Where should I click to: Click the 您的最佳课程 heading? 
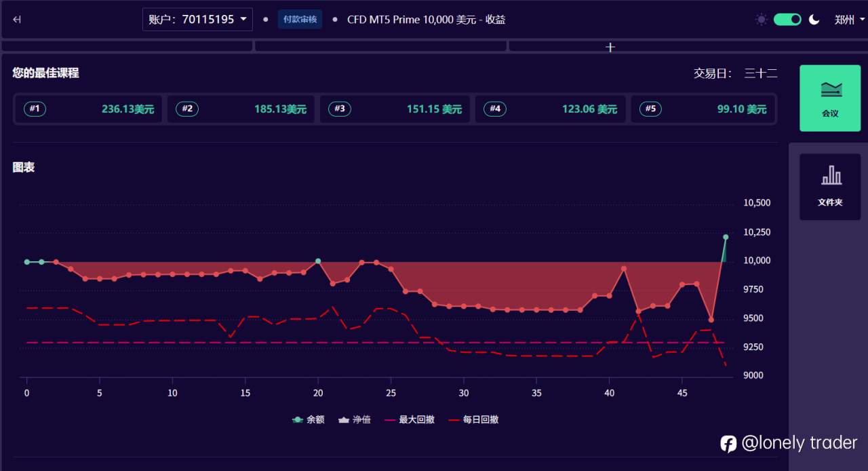coord(45,73)
